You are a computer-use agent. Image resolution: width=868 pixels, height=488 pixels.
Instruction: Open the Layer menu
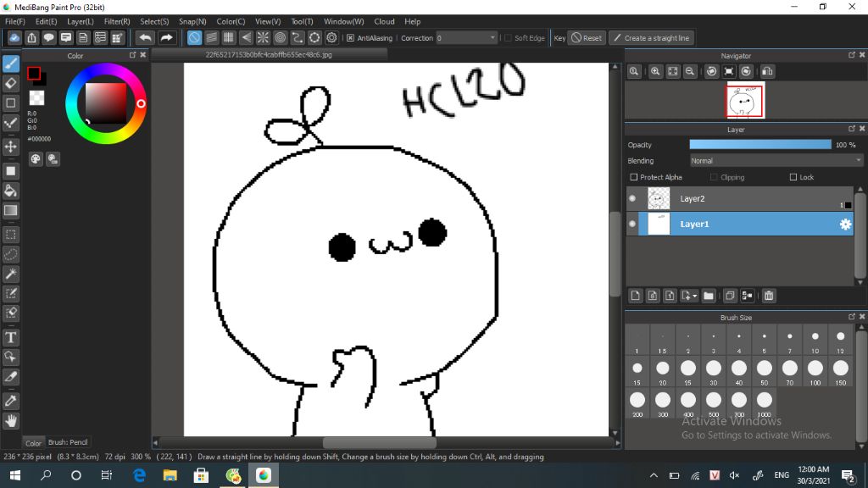click(81, 21)
